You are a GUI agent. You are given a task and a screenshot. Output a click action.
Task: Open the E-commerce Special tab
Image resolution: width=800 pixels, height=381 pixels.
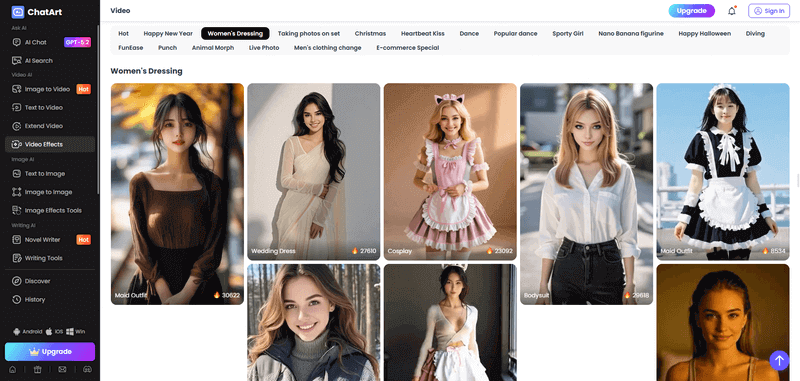click(x=408, y=48)
